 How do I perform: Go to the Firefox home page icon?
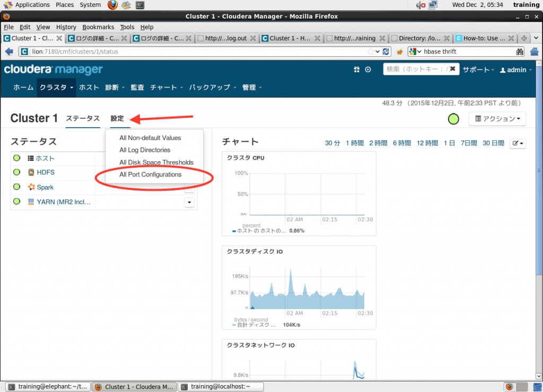(535, 51)
